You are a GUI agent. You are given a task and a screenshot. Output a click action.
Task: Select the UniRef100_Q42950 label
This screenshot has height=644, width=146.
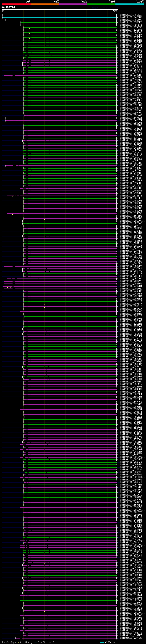131,432
